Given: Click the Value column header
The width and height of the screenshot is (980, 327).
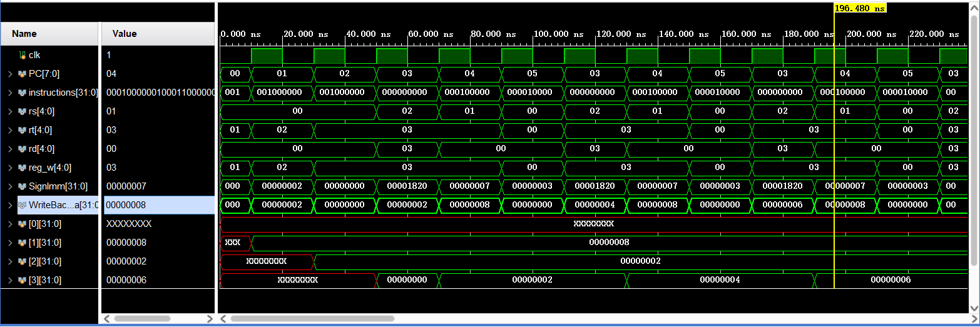Looking at the screenshot, I should pos(158,34).
